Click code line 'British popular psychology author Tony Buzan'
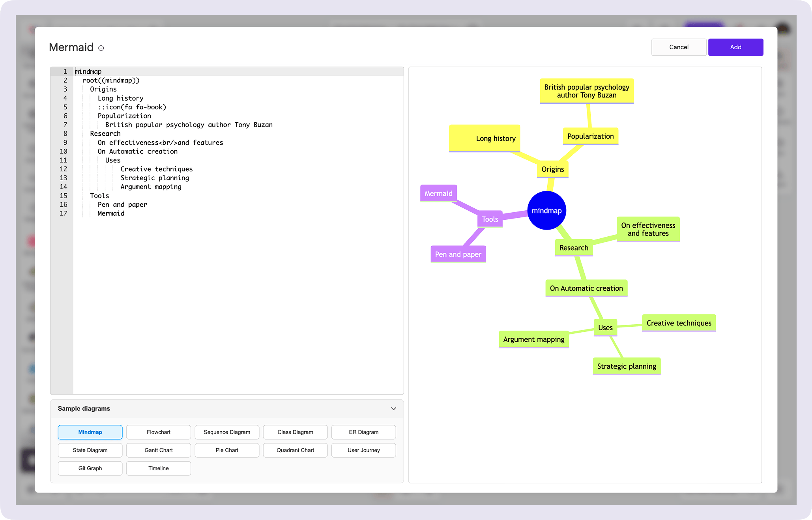This screenshot has width=812, height=520. pos(189,125)
